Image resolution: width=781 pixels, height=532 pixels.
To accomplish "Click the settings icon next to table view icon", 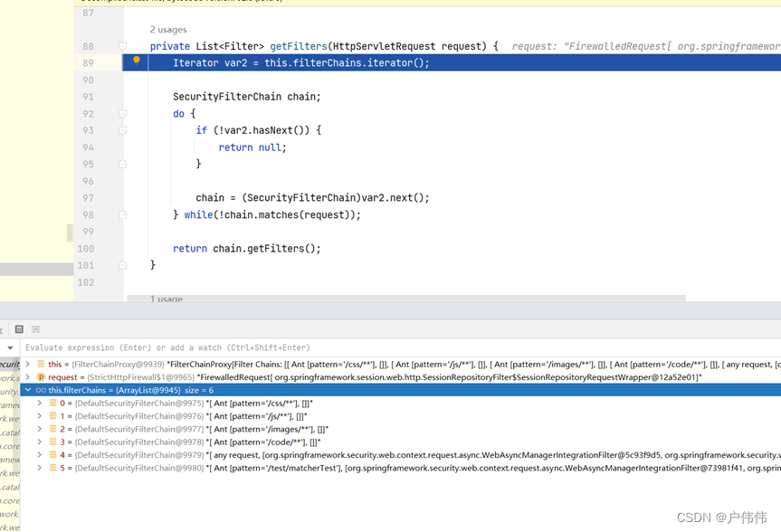I will pos(35,329).
